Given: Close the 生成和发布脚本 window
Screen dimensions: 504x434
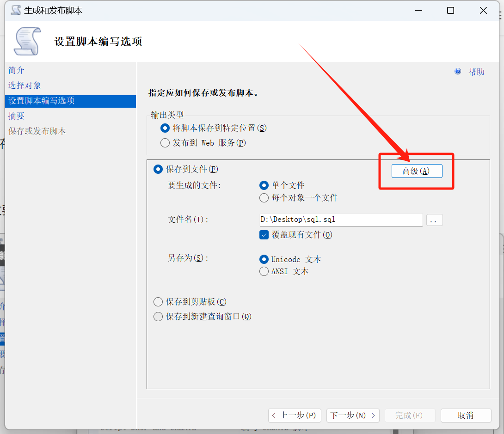Looking at the screenshot, I should 483,11.
